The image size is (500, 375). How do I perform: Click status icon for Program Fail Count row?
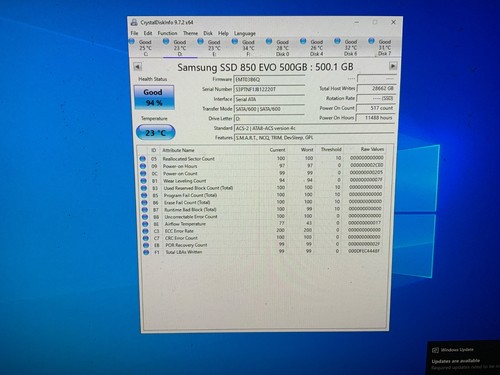click(144, 195)
